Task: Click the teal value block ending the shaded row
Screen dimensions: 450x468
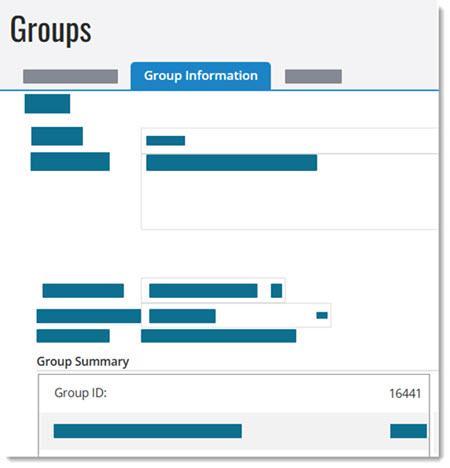Action: click(x=408, y=431)
